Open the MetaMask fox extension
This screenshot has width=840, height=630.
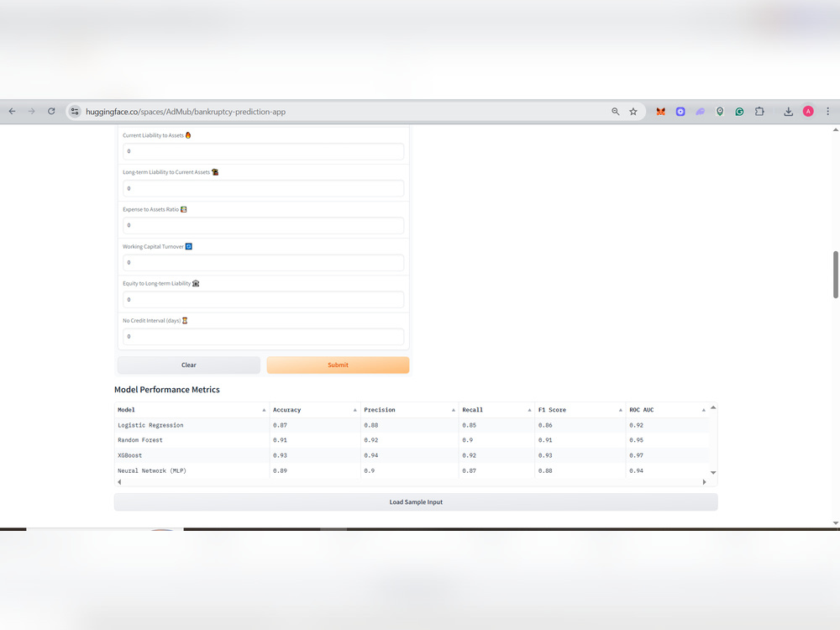(660, 112)
